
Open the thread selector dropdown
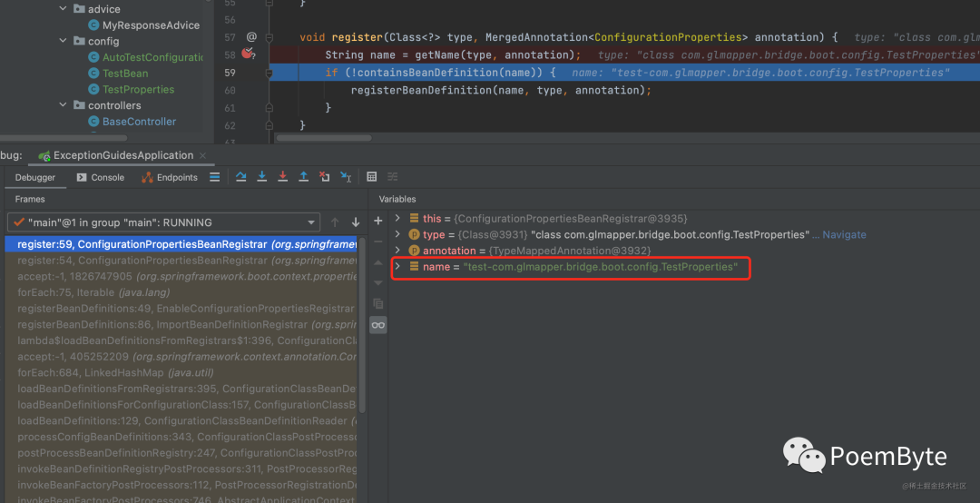pyautogui.click(x=163, y=222)
